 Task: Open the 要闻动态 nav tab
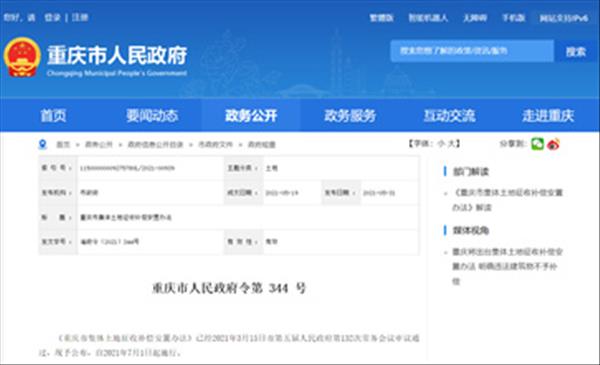[x=152, y=116]
